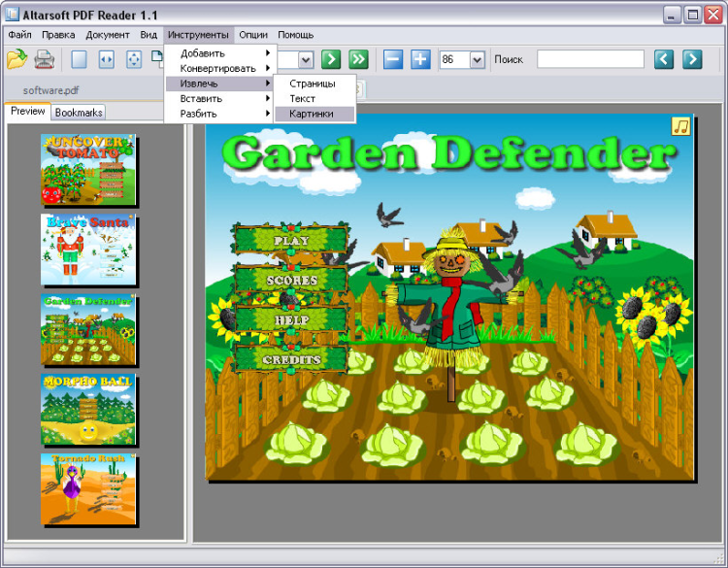Expand the Вставить submenu
The image size is (728, 568).
(x=219, y=98)
